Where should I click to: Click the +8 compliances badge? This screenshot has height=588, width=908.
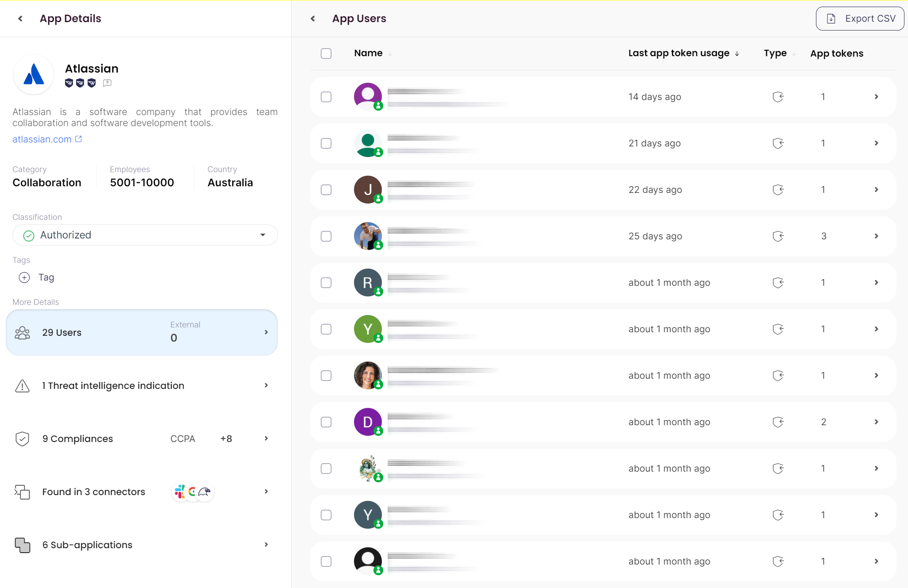coord(226,439)
